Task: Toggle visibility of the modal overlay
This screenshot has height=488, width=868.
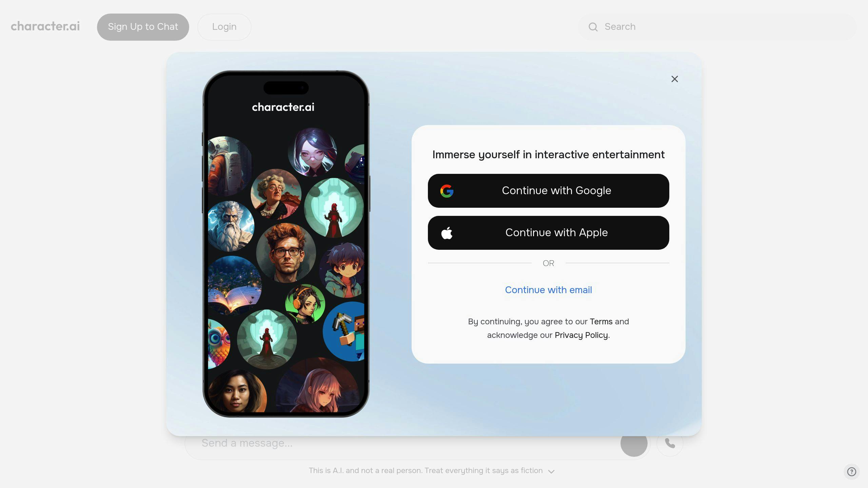Action: [x=674, y=79]
